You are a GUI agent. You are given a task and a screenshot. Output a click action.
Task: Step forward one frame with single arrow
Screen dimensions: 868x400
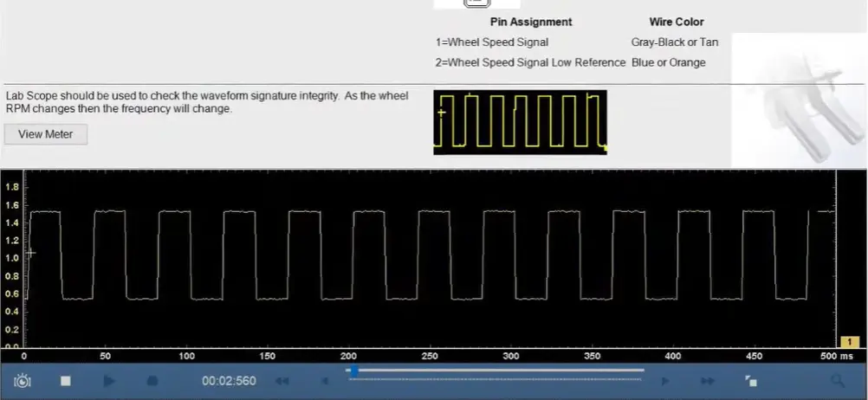tap(665, 380)
